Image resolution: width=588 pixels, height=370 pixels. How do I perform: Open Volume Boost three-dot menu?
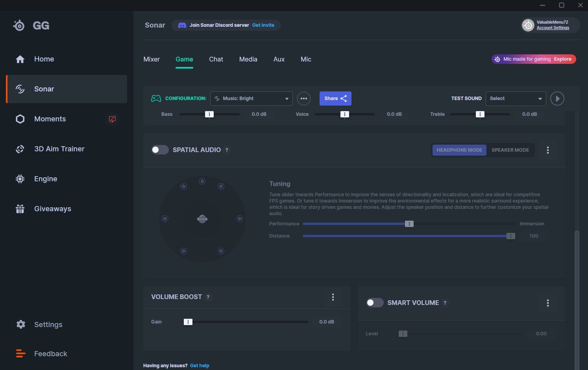333,297
